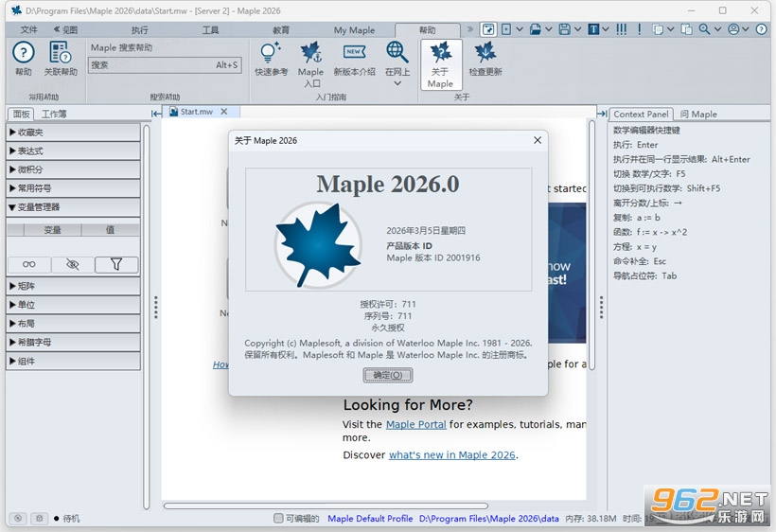Click the glasses icon in variable manager
776x532 pixels.
click(29, 265)
